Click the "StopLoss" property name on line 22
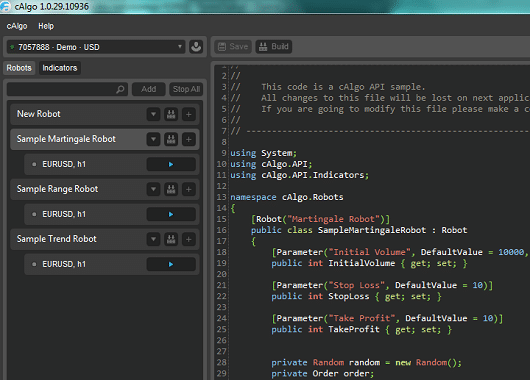 click(349, 296)
